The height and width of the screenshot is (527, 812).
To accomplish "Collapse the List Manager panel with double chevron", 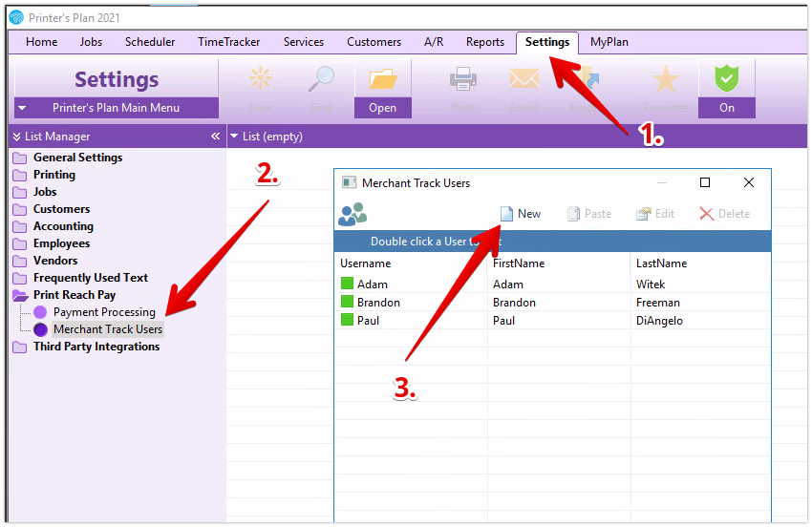I will 216,137.
